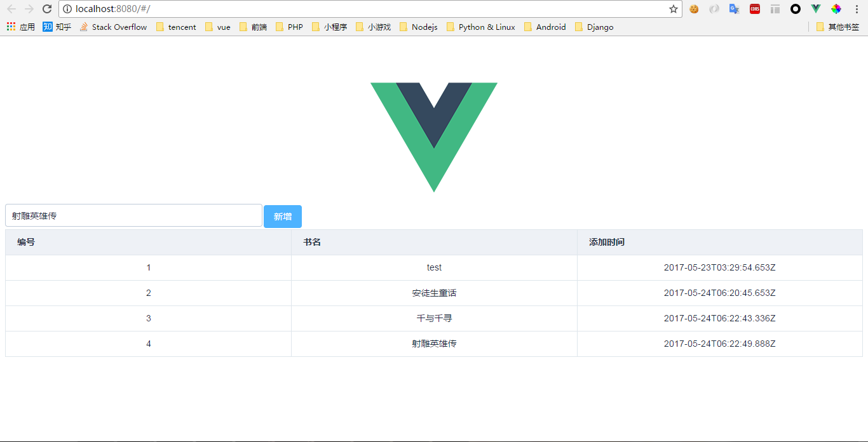Click the forward navigation arrow
Image resolution: width=868 pixels, height=442 pixels.
click(x=29, y=9)
